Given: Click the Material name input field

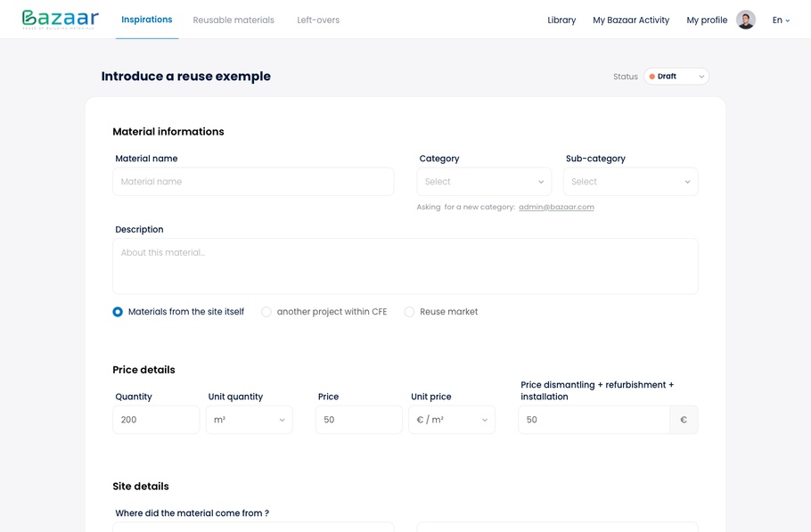Looking at the screenshot, I should tap(253, 182).
